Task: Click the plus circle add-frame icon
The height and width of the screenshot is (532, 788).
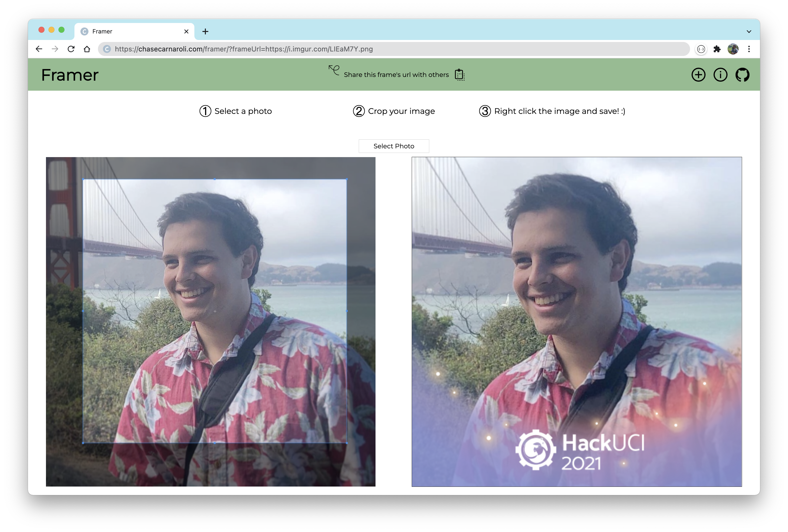Action: tap(698, 75)
